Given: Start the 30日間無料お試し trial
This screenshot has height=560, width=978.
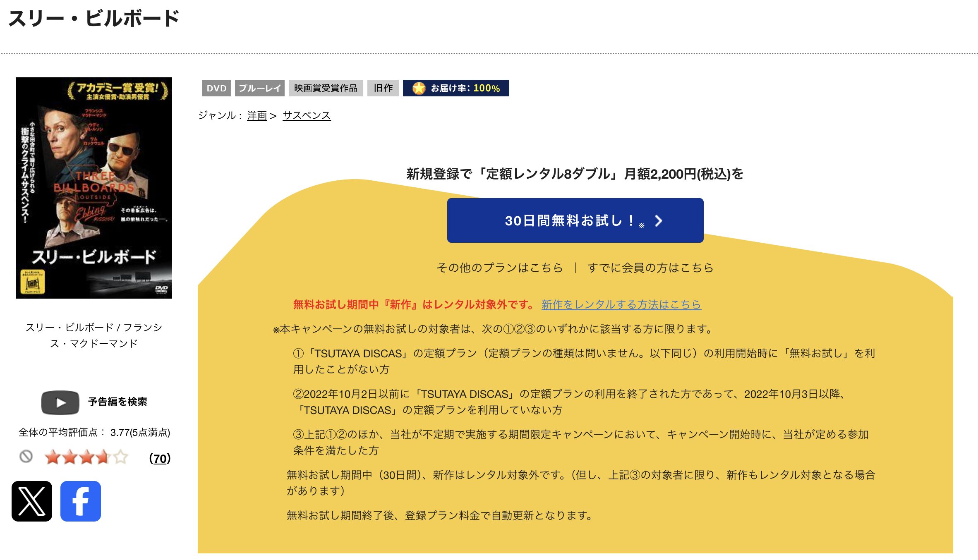Looking at the screenshot, I should click(x=575, y=220).
